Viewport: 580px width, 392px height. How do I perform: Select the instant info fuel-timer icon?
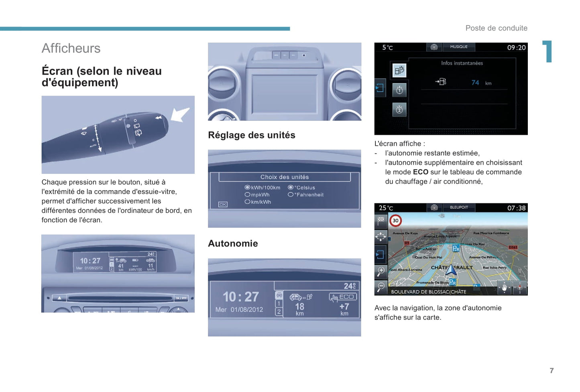(x=399, y=71)
